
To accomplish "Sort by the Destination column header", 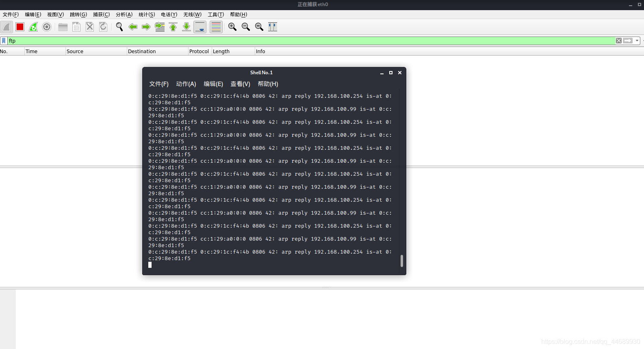I will [157, 52].
